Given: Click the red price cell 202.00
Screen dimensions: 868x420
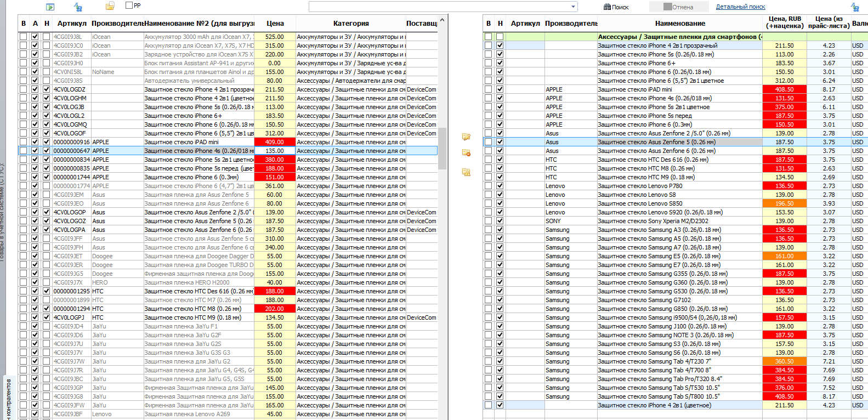Looking at the screenshot, I should pos(275,309).
